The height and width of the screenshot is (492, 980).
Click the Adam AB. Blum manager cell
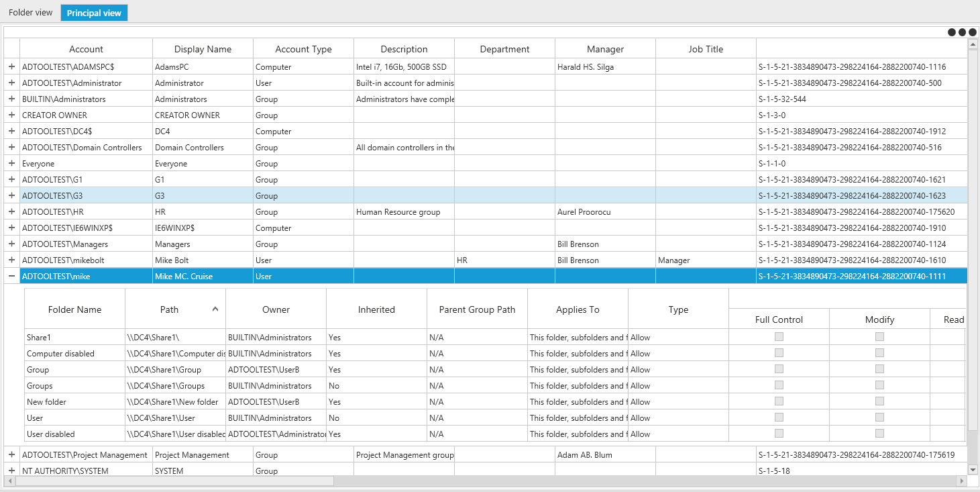click(x=605, y=455)
